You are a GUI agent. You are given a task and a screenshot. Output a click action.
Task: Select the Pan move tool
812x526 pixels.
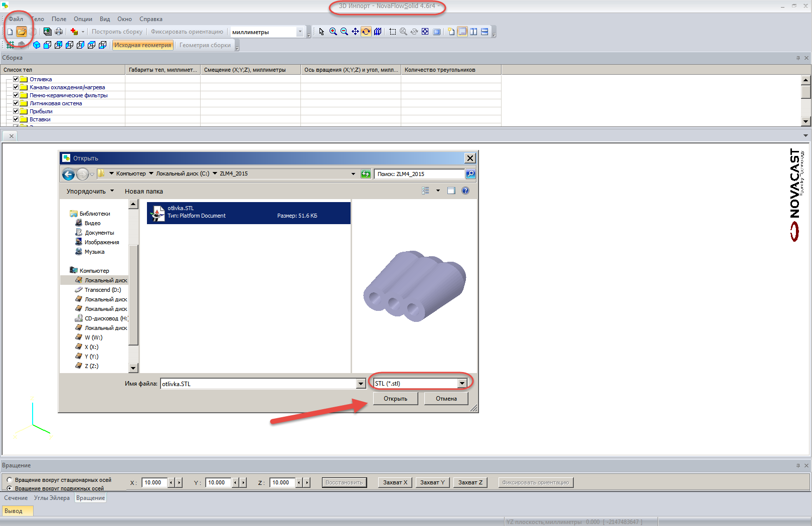point(355,32)
